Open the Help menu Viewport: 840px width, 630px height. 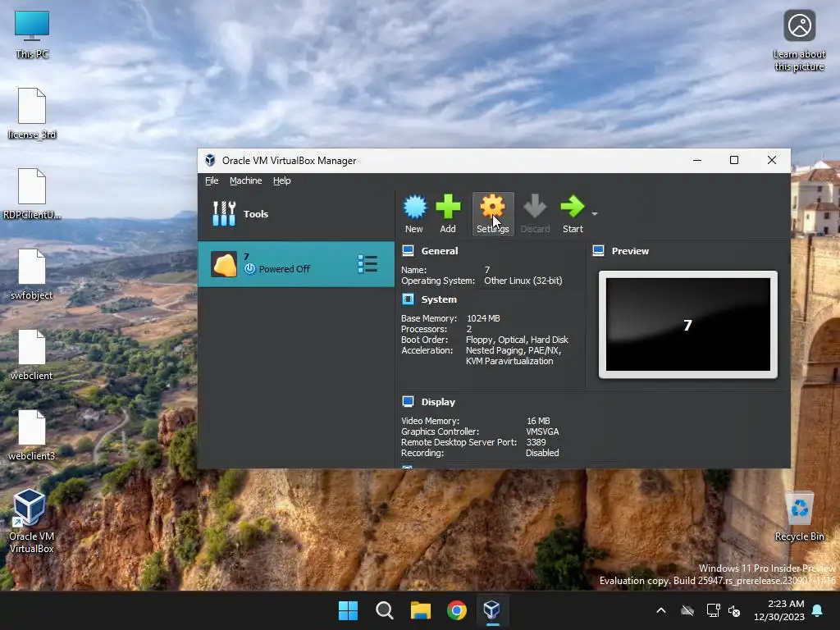coord(282,180)
